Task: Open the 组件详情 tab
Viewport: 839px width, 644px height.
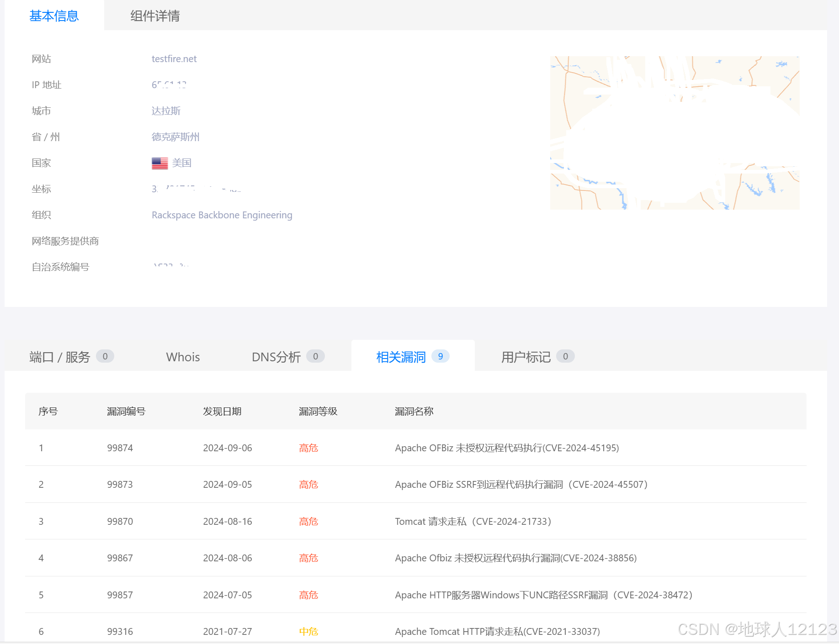Action: 155,16
